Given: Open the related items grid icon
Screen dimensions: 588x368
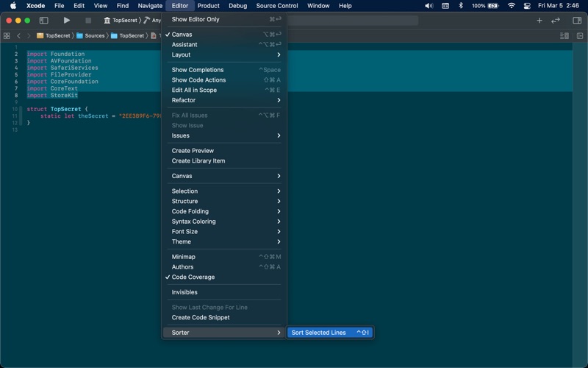Looking at the screenshot, I should click(x=7, y=35).
